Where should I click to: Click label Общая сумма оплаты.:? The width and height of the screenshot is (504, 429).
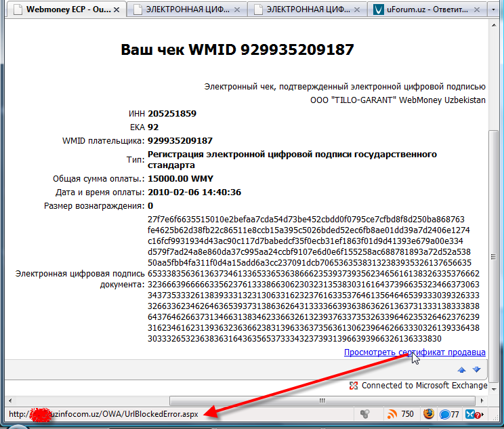tap(99, 179)
